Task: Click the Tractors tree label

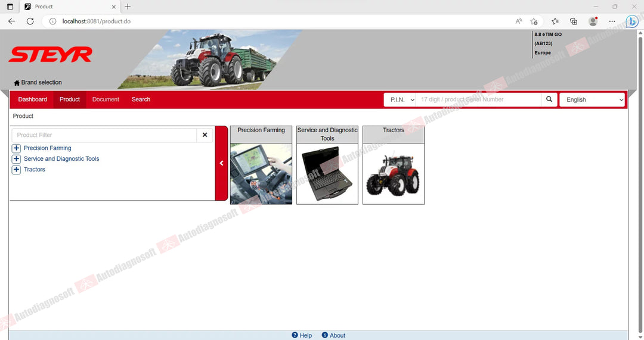Action: click(35, 169)
